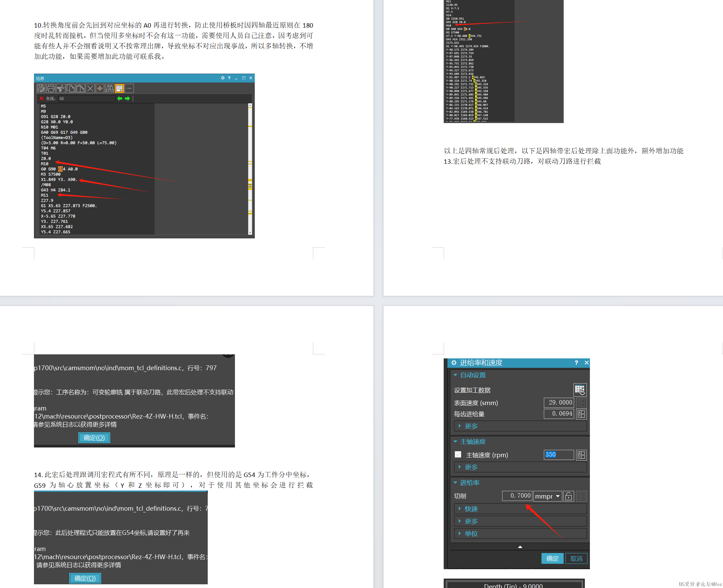This screenshot has width=723, height=588.
Task: Click the calculator icon beside 切削 lock
Action: (581, 496)
